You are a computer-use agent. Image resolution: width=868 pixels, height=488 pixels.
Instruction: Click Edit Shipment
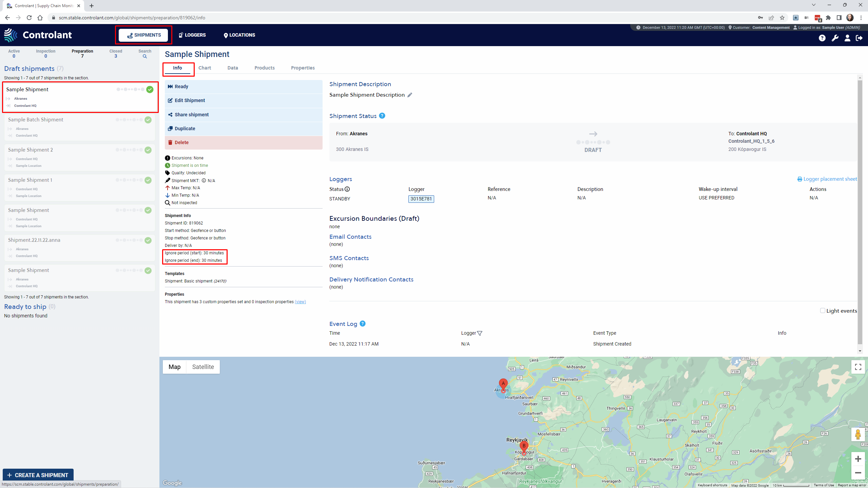[244, 100]
